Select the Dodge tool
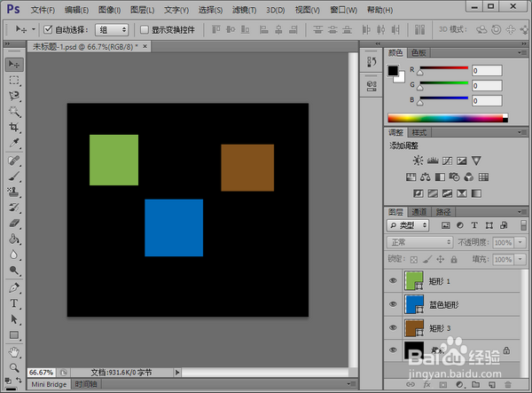 coord(14,271)
